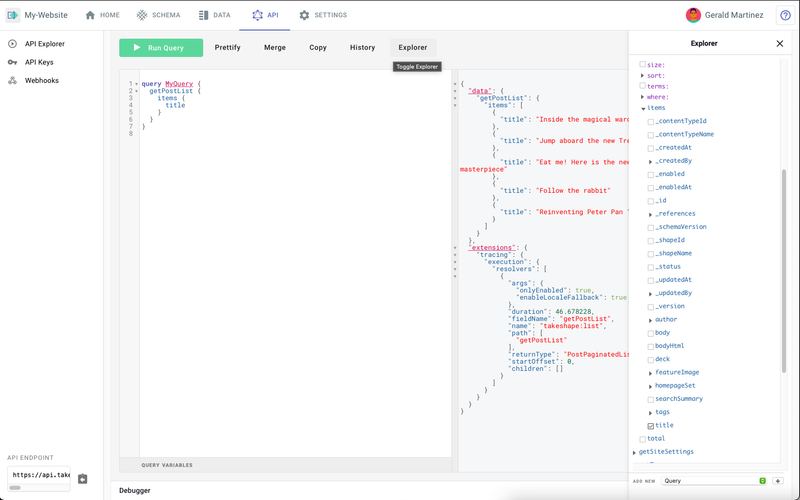Collapse the items node in Explorer
The height and width of the screenshot is (500, 800).
click(643, 108)
